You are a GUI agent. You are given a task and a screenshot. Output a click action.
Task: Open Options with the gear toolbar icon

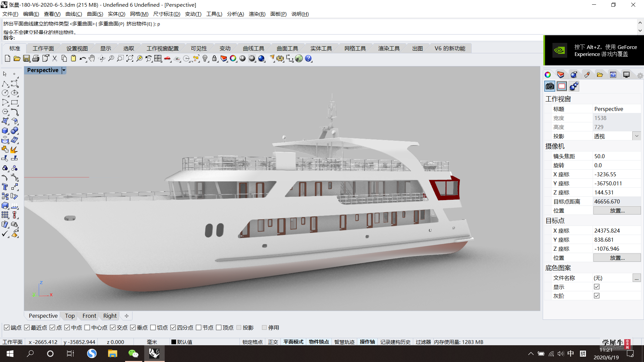tap(280, 59)
